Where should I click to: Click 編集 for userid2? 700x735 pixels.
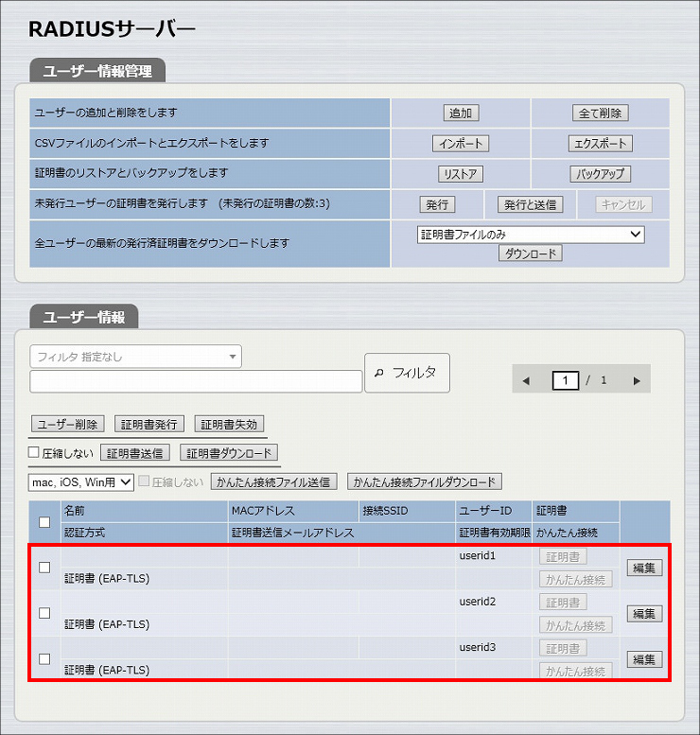coord(645,614)
